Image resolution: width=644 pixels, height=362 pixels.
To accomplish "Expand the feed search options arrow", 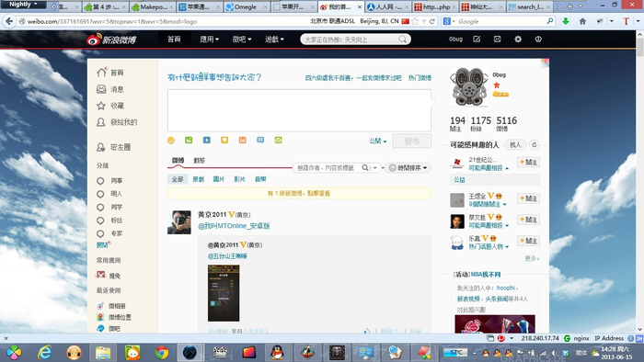I will tap(375, 168).
